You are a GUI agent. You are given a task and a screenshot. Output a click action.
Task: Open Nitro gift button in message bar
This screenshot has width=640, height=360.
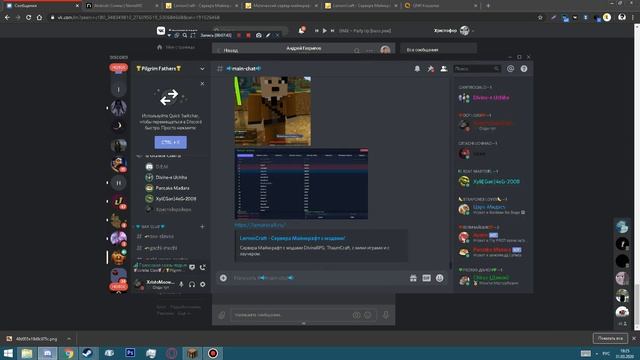(x=413, y=278)
